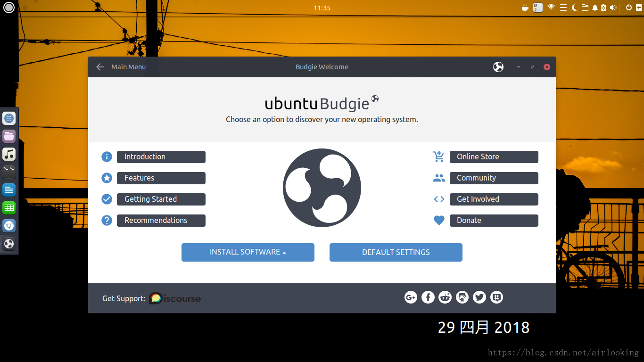Open the Introduction section
Screen dimensions: 644x362
161,157
